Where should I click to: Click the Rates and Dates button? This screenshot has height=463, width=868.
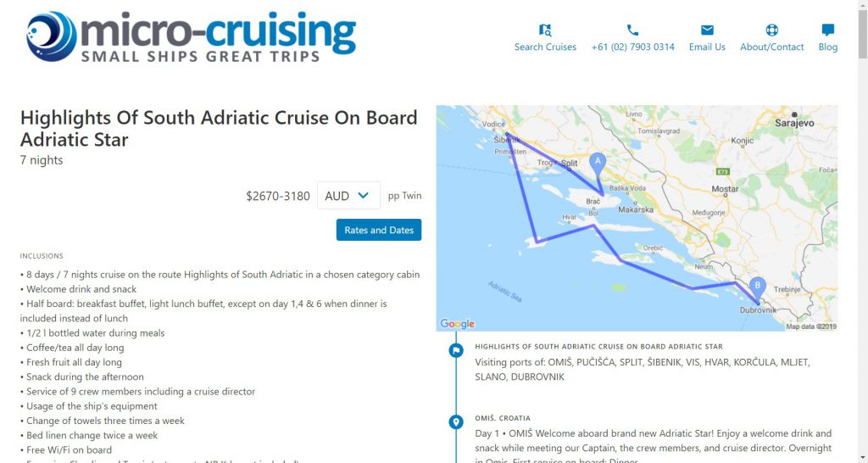[x=379, y=230]
